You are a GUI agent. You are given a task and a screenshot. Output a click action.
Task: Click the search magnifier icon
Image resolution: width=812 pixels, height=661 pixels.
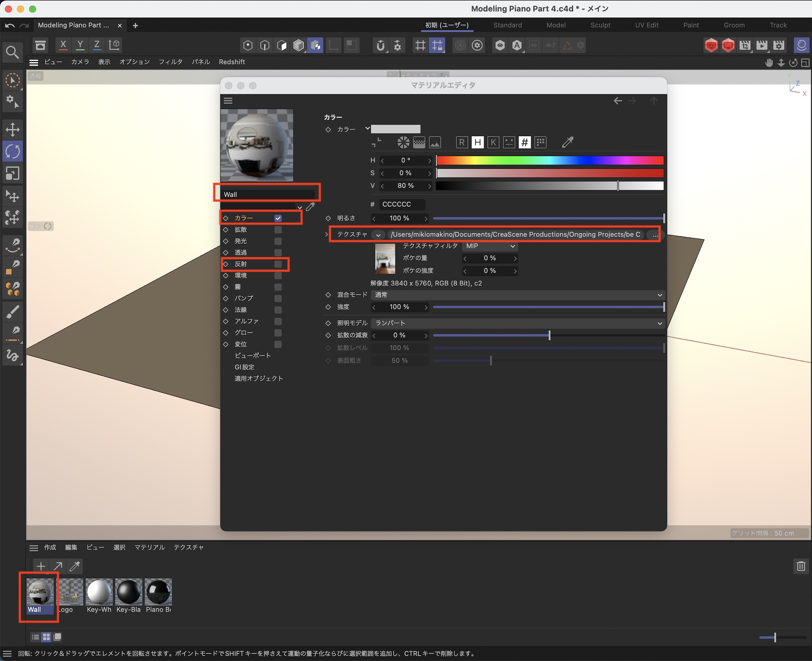[12, 52]
